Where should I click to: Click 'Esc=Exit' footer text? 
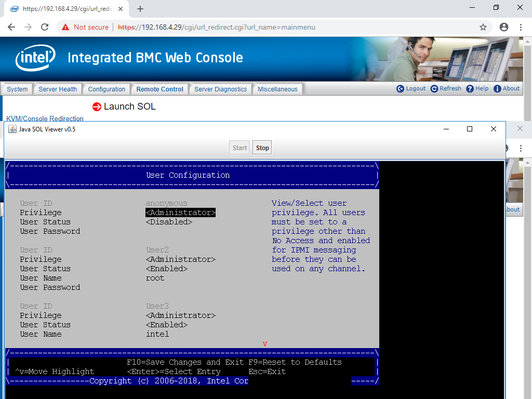click(x=267, y=371)
